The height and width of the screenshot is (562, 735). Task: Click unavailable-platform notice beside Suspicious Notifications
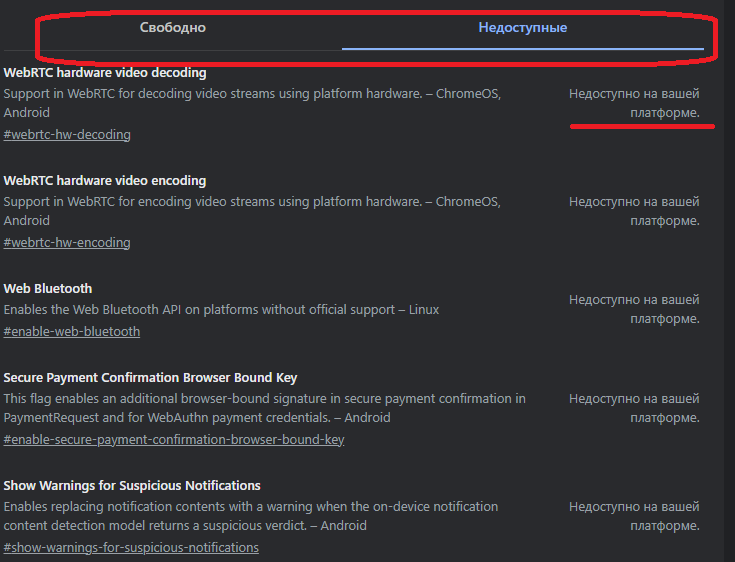click(634, 516)
